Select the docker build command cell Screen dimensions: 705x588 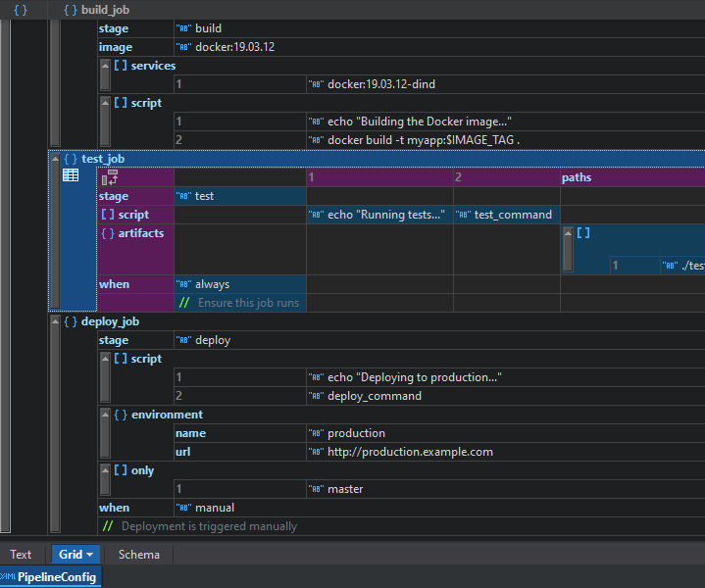click(x=422, y=140)
